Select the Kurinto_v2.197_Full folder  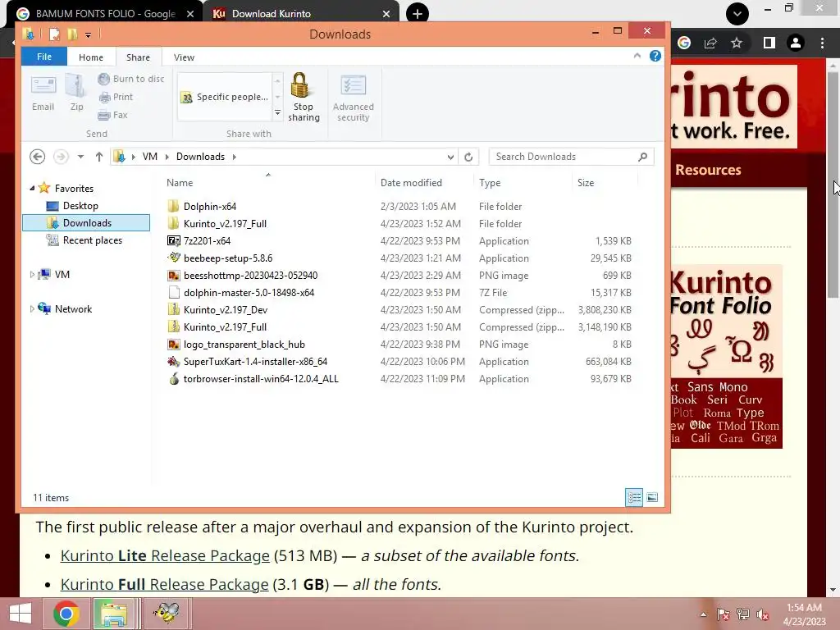(225, 223)
